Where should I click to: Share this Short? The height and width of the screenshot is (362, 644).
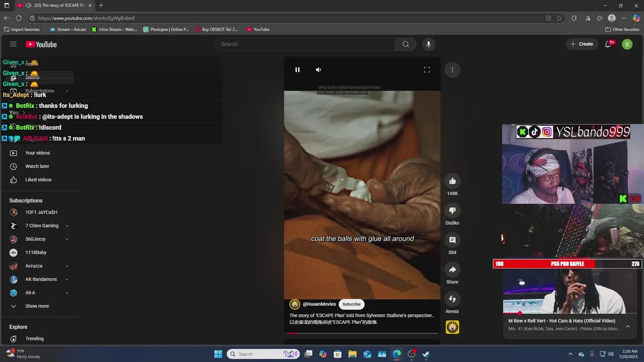tap(452, 269)
